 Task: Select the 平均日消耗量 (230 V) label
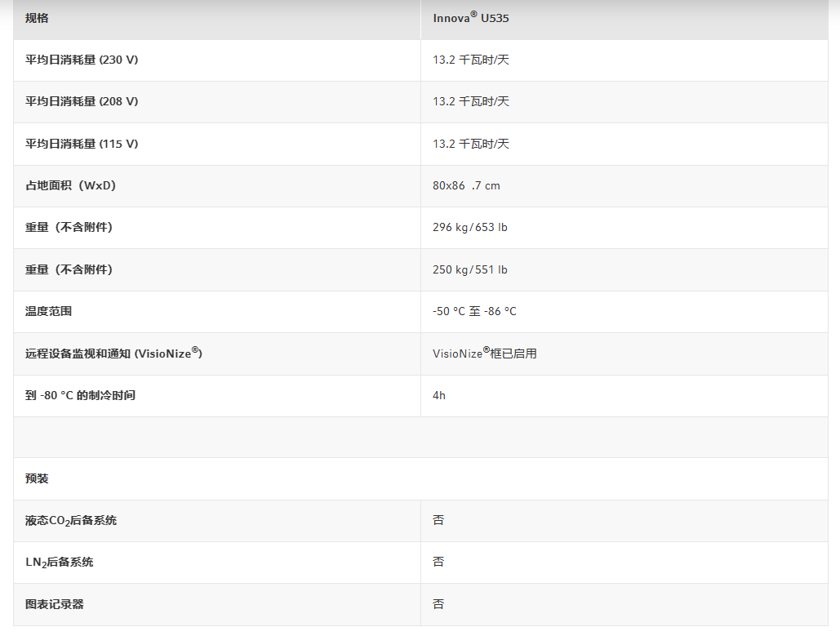[x=82, y=60]
